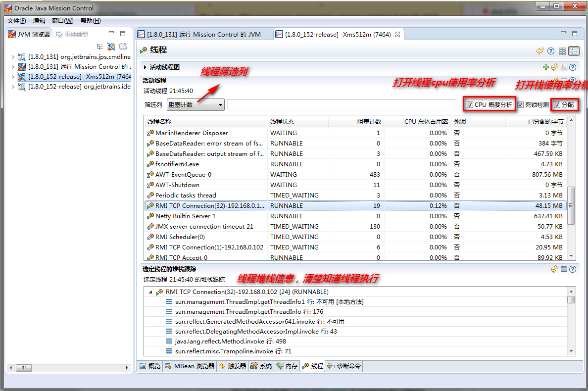Viewport: 588px width, 391px height.
Task: Click down arrow of thread table scrollbar
Action: (x=571, y=256)
